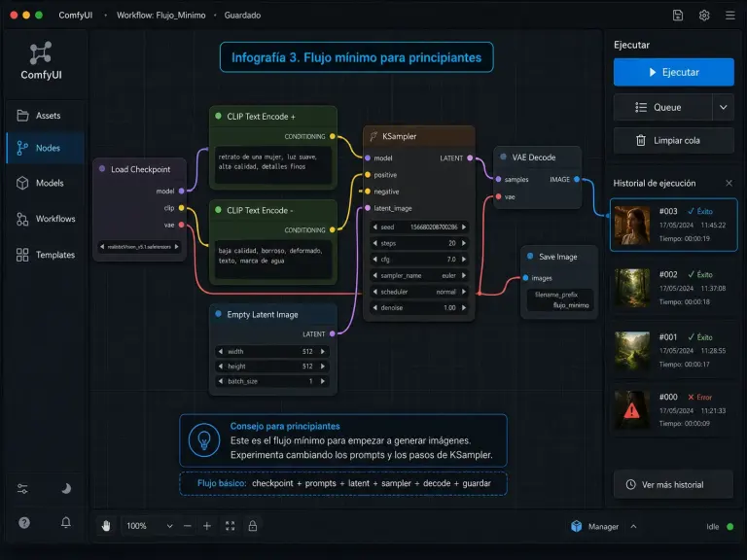Click the filename_prefix field in Save Image
The width and height of the screenshot is (747, 560).
pyautogui.click(x=560, y=300)
